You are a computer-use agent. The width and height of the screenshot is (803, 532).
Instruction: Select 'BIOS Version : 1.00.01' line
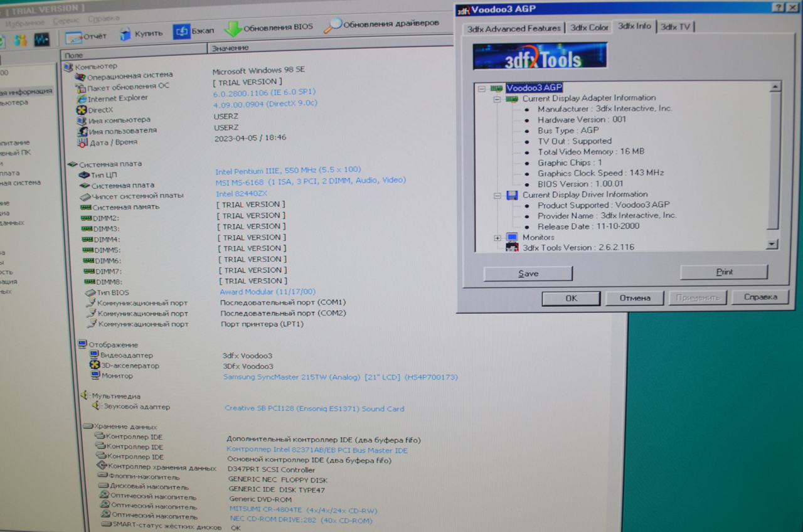click(x=580, y=184)
